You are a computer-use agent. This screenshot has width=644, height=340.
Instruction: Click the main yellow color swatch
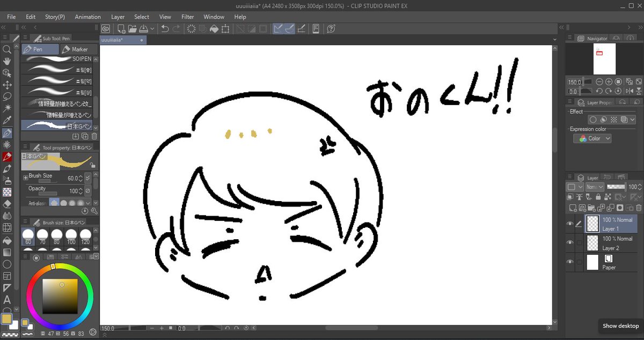coord(6,319)
